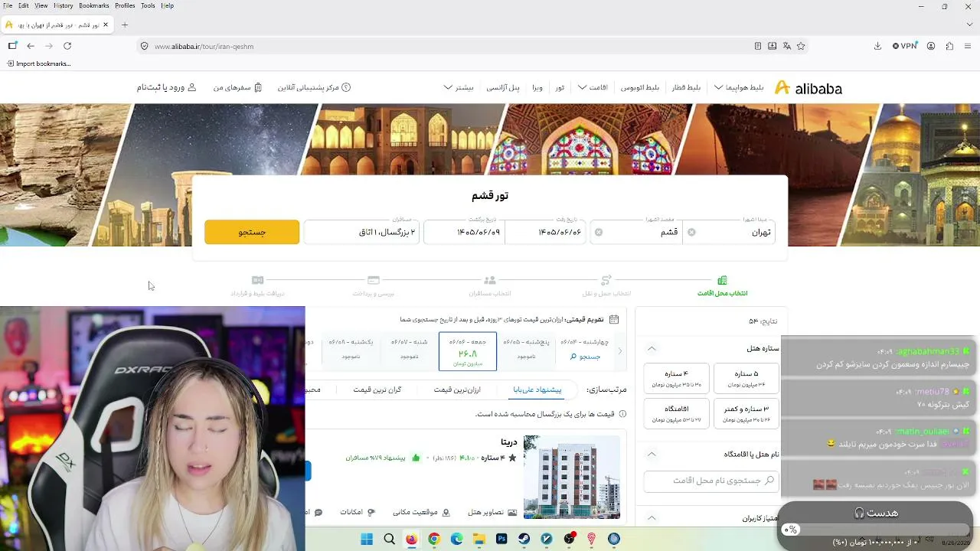This screenshot has height=551, width=980.
Task: Sort by پیشنهاد علی‌بابا tab
Action: (x=537, y=390)
